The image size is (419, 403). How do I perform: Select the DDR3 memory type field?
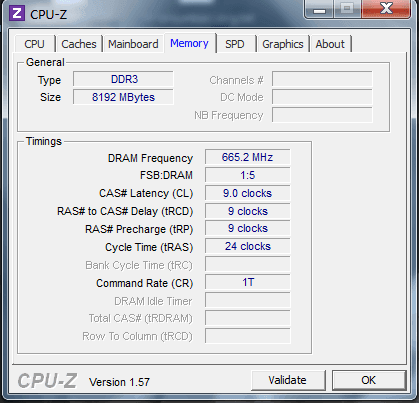124,79
